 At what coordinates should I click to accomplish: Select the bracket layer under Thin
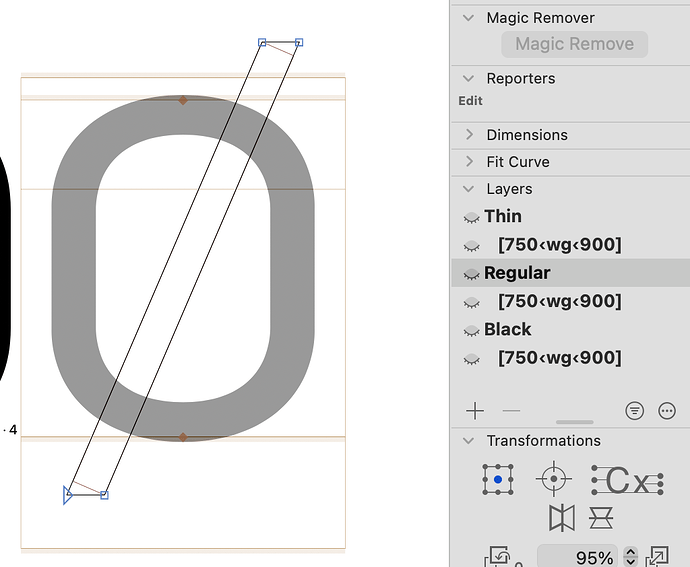click(559, 245)
